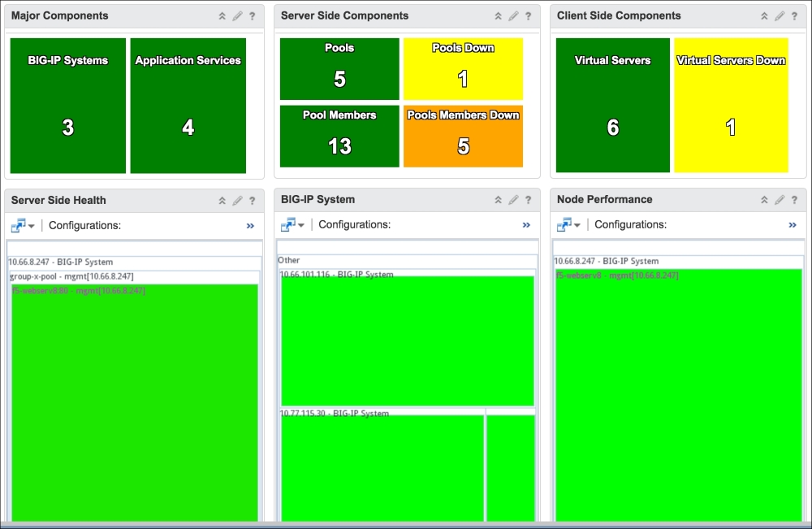Collapse the Server Side Health widget

[x=222, y=201]
